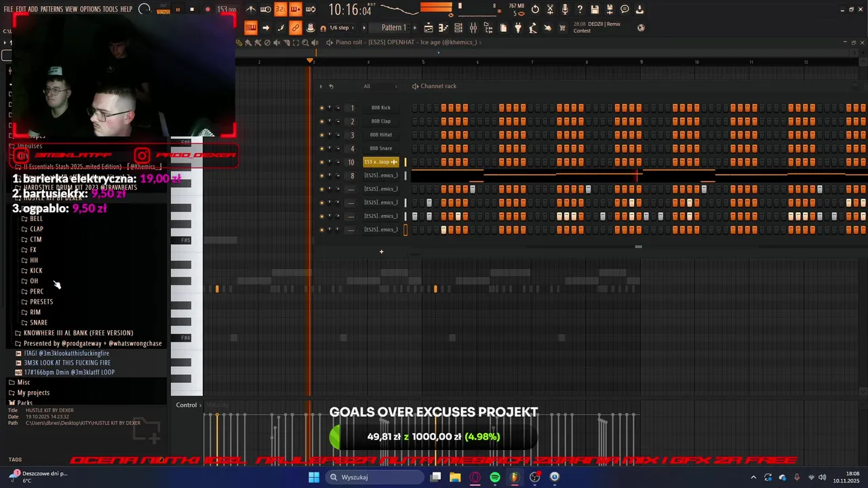The width and height of the screenshot is (868, 488).
Task: Open the CLAP folder in the browser
Action: (37, 229)
